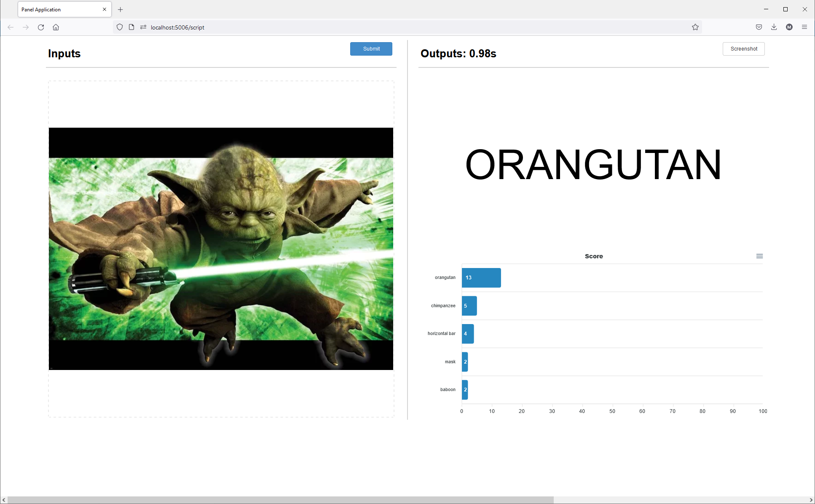Click the Screenshot button
Viewport: 815px width, 504px height.
pyautogui.click(x=743, y=49)
